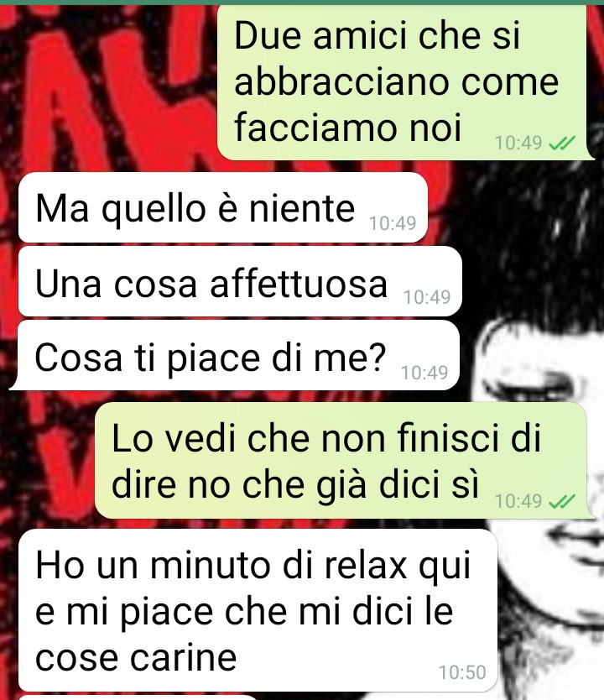Tap the 10:49 timestamp on 'facciamo noi' bubble

518,143
